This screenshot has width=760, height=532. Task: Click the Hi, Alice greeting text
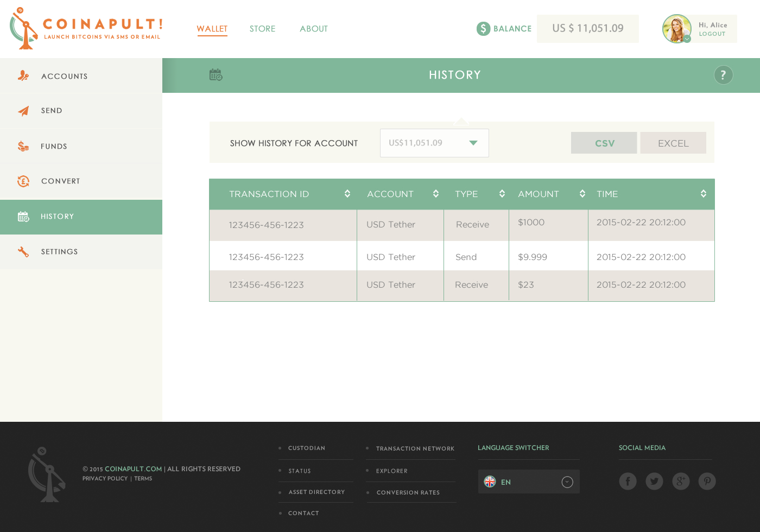pyautogui.click(x=713, y=25)
